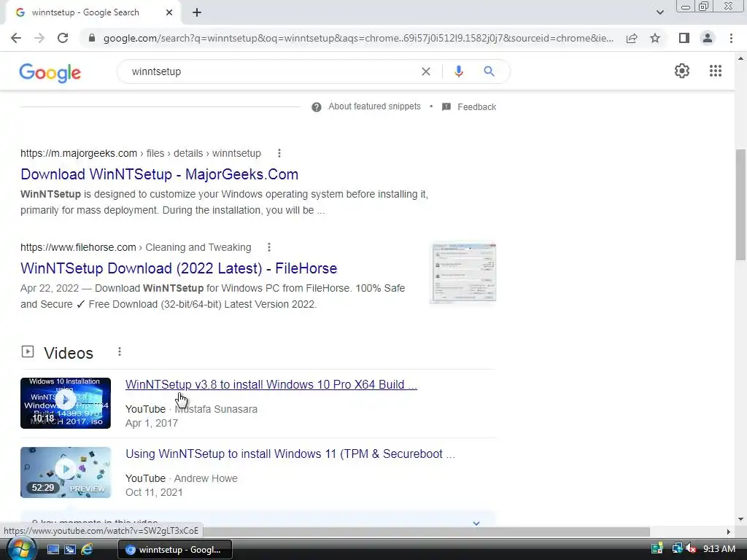Reload the Google search page

tap(63, 38)
